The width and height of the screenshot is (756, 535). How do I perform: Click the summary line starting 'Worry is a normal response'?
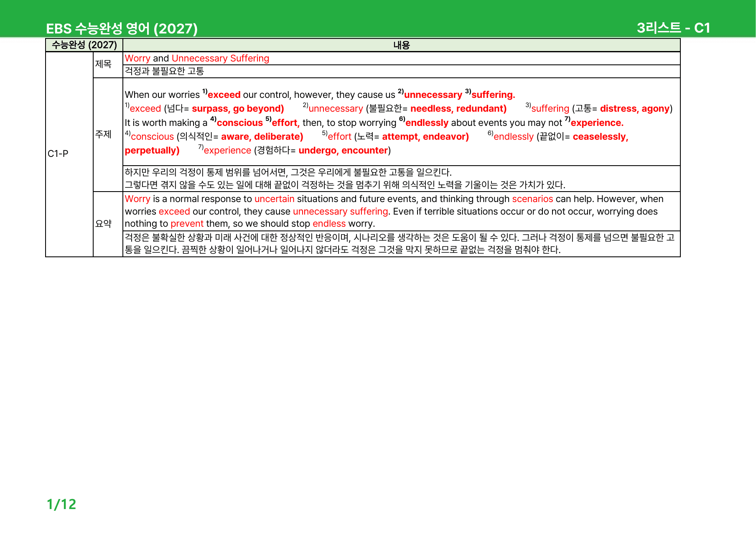[x=394, y=199]
